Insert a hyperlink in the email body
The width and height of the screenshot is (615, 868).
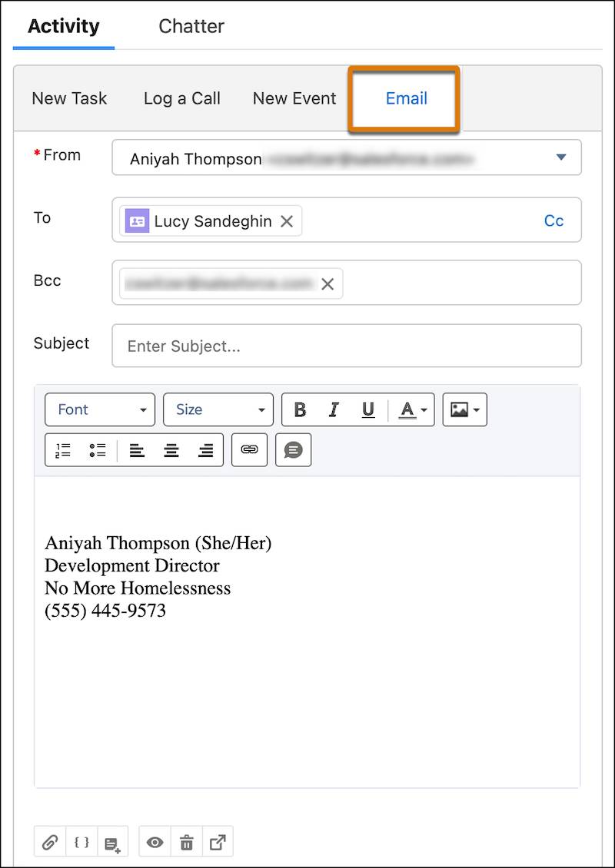249,449
